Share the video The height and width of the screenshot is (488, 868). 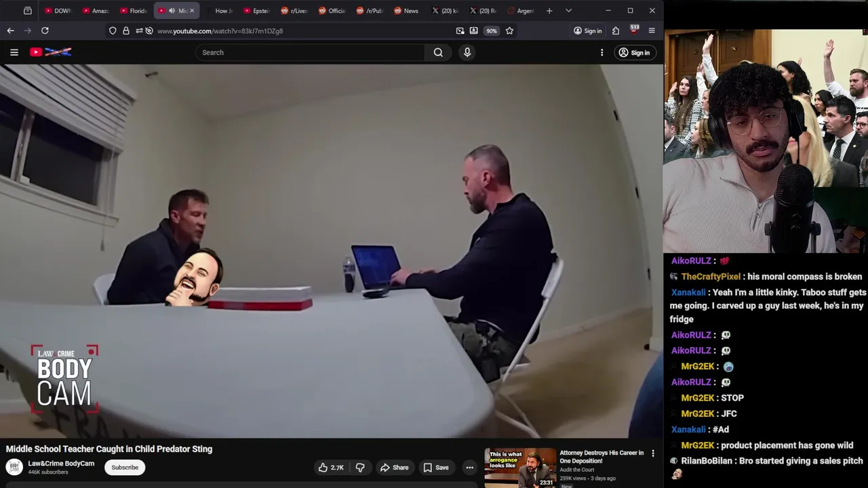[394, 467]
